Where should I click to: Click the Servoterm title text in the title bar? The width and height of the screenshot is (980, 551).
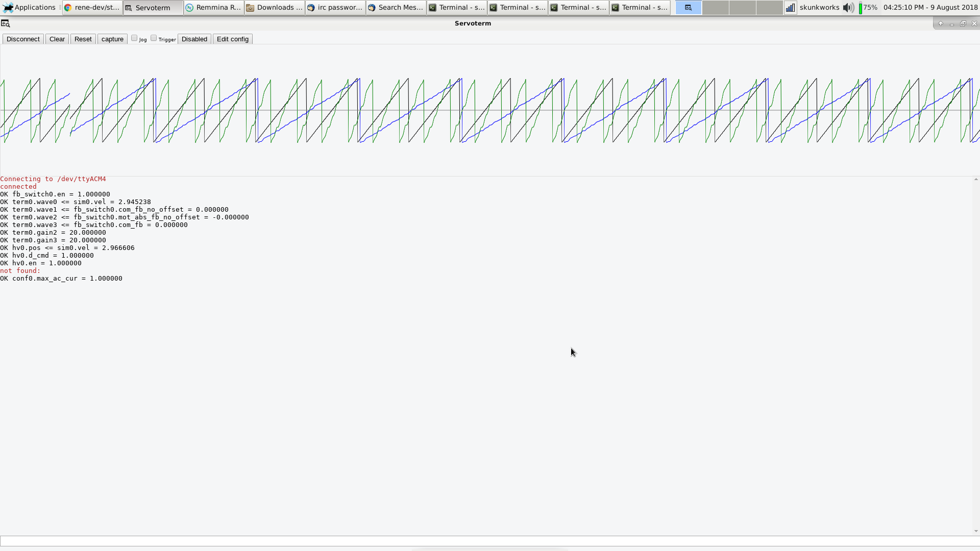[473, 23]
